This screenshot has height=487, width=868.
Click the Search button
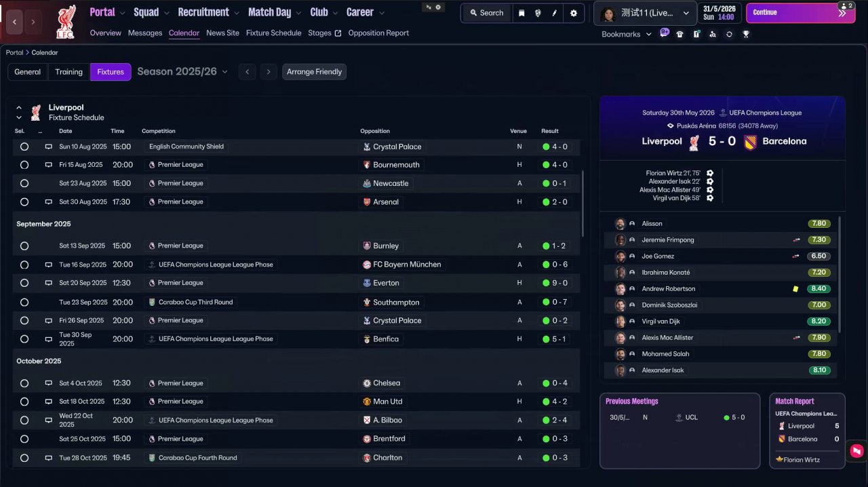point(486,13)
